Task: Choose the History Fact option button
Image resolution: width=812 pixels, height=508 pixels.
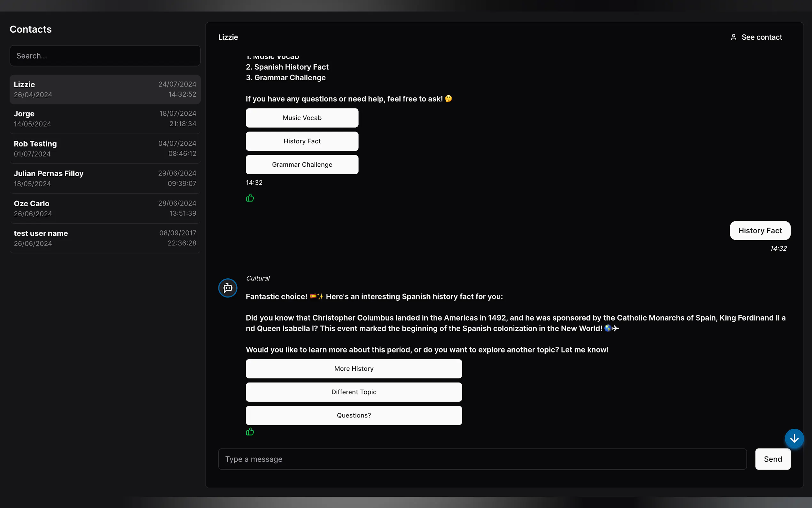Action: pos(302,141)
